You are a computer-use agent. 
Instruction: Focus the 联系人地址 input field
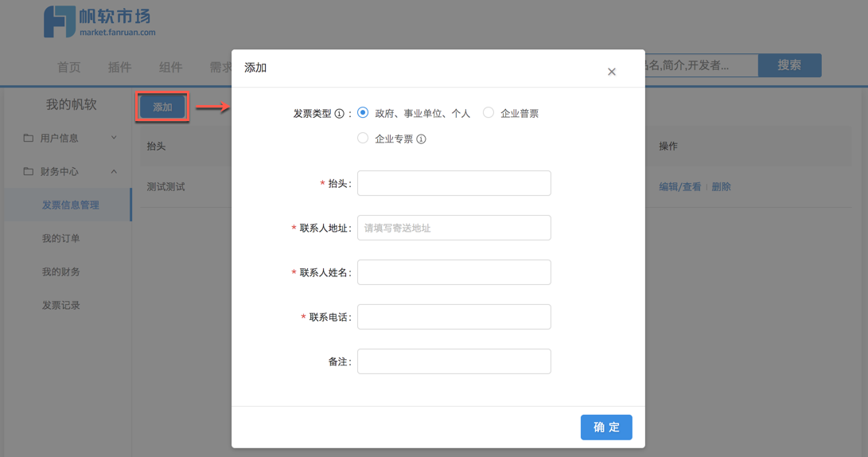click(x=454, y=228)
